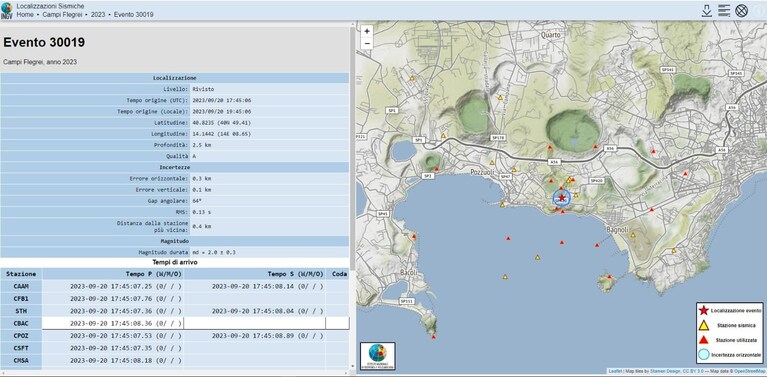This screenshot has width=767, height=377.
Task: Open the list view icon in header
Action: tap(724, 10)
